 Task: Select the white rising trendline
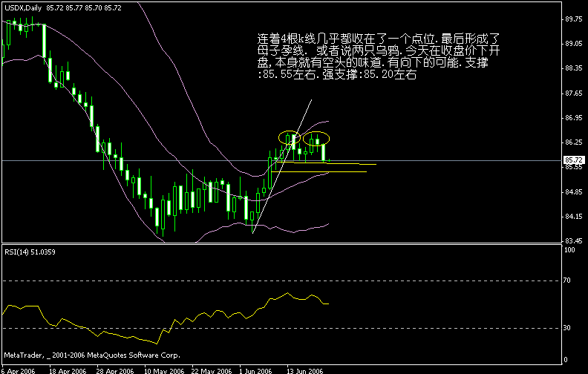[281, 166]
